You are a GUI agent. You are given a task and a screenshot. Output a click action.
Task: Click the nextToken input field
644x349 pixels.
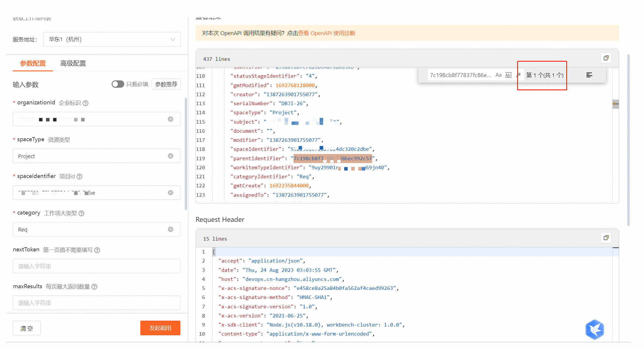96,266
